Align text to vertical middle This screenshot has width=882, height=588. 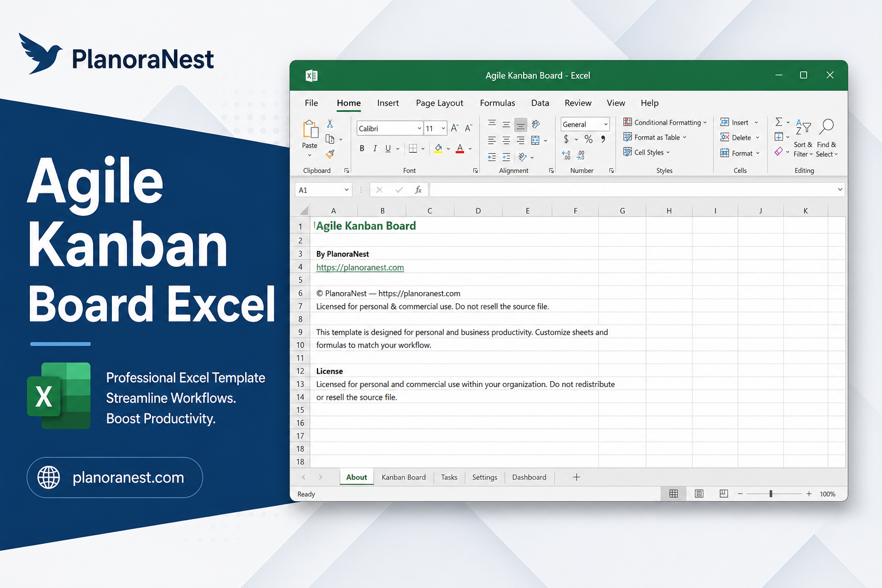click(x=506, y=125)
